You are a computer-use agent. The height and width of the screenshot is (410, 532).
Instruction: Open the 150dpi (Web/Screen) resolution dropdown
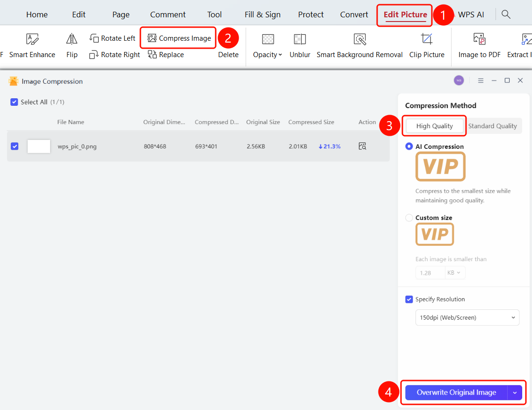coord(467,318)
